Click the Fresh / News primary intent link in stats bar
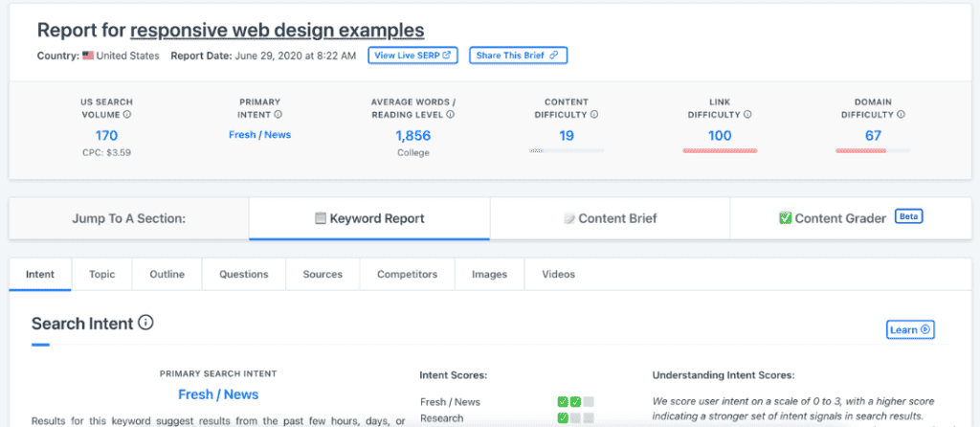The height and width of the screenshot is (427, 980). 259,134
